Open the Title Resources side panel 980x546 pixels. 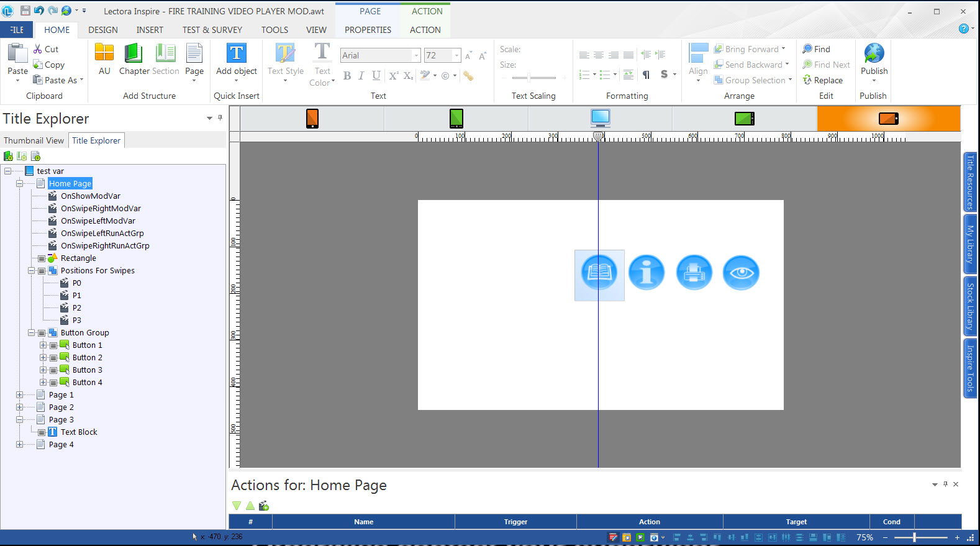(x=969, y=182)
